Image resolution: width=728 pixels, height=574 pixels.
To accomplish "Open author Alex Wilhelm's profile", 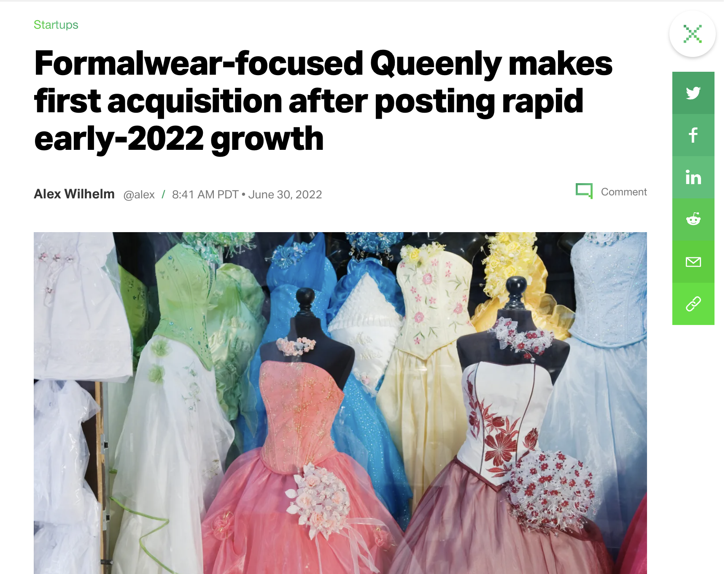I will click(74, 194).
